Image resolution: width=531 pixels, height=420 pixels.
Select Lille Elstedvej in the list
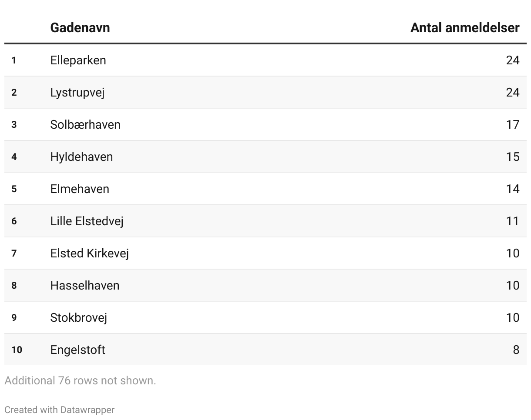click(87, 221)
